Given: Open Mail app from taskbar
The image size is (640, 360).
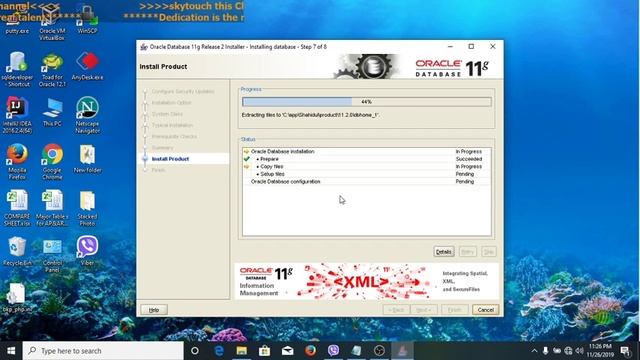Looking at the screenshot, I should point(287,351).
